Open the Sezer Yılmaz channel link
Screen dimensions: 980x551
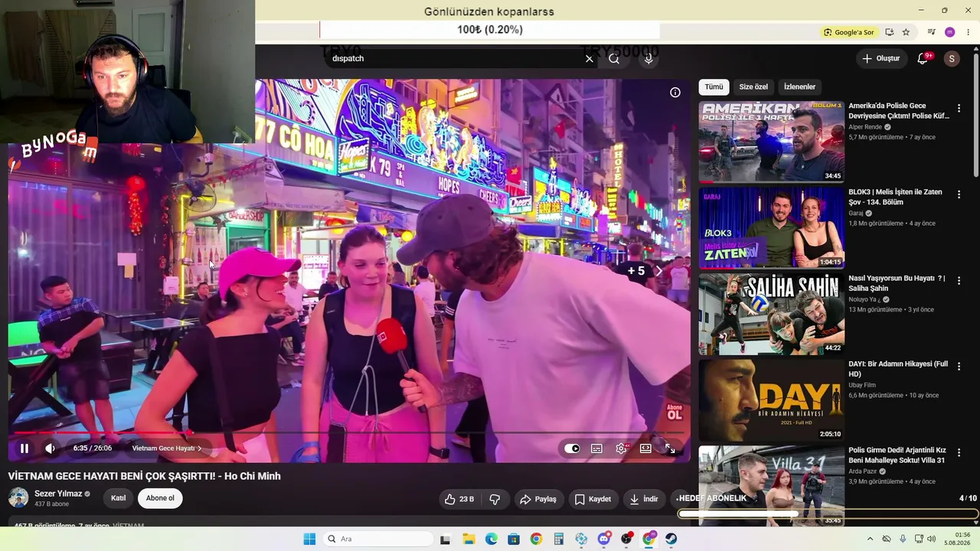tap(58, 494)
